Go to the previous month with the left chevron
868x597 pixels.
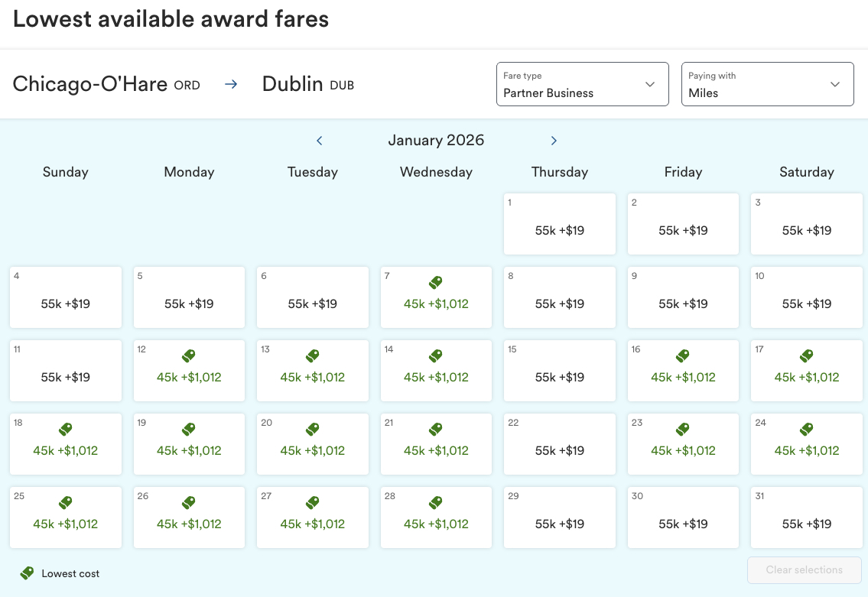coord(319,141)
